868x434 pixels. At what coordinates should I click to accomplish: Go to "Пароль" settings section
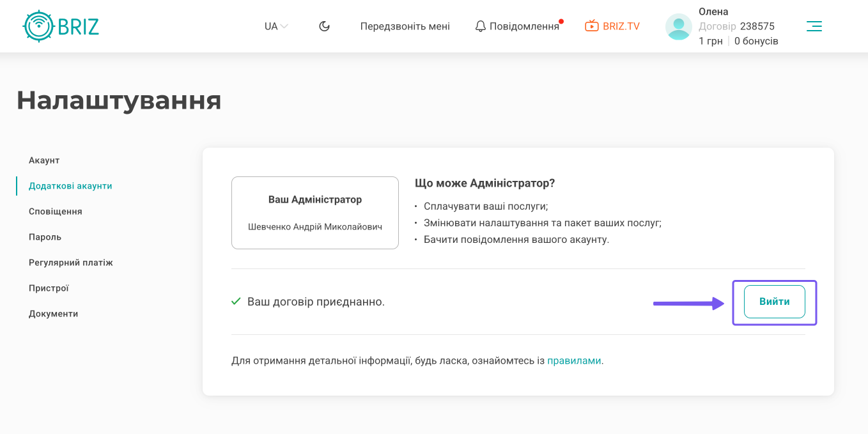coord(45,237)
